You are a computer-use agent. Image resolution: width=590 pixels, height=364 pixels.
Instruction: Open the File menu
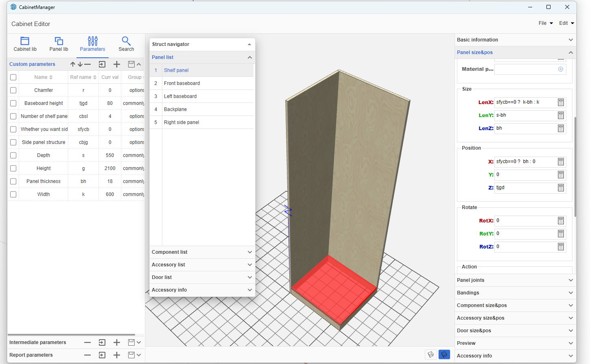point(545,23)
